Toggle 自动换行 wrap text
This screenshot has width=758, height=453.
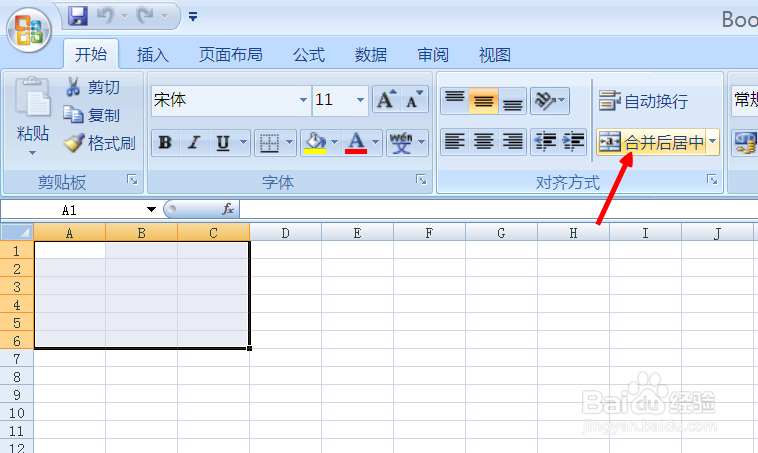click(643, 101)
